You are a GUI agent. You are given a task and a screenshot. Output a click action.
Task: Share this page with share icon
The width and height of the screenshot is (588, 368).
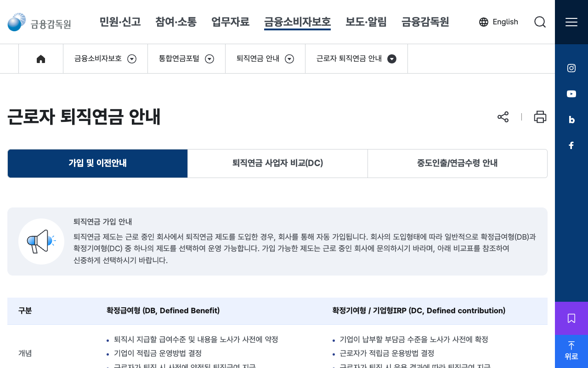pyautogui.click(x=503, y=117)
